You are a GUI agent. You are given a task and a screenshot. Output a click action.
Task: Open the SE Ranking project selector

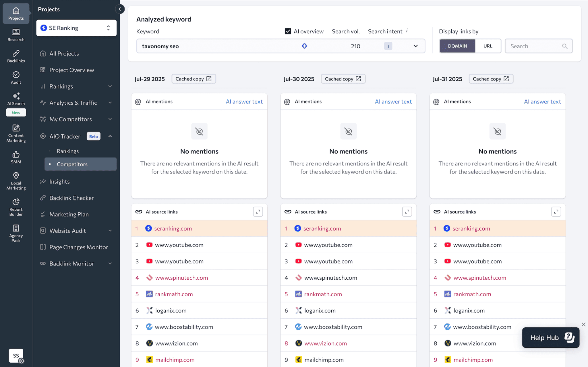tap(76, 28)
